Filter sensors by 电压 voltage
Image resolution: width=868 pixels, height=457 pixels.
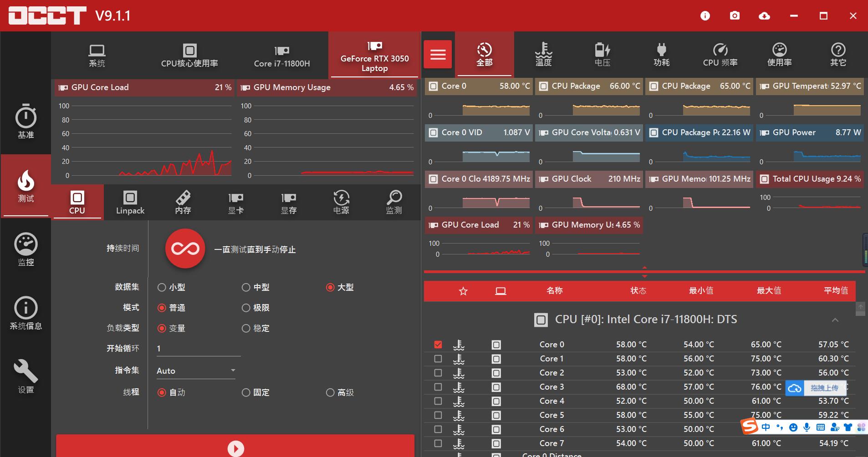click(602, 55)
